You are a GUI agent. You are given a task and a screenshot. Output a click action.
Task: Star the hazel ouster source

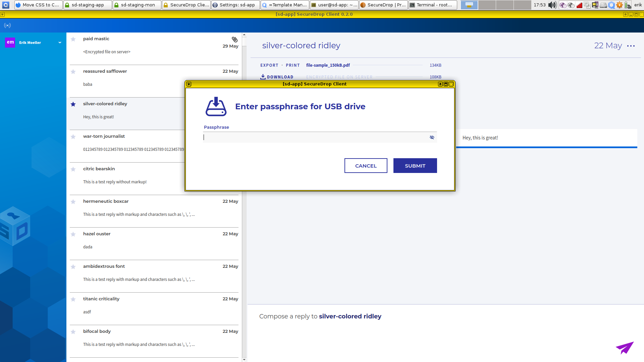[73, 234]
